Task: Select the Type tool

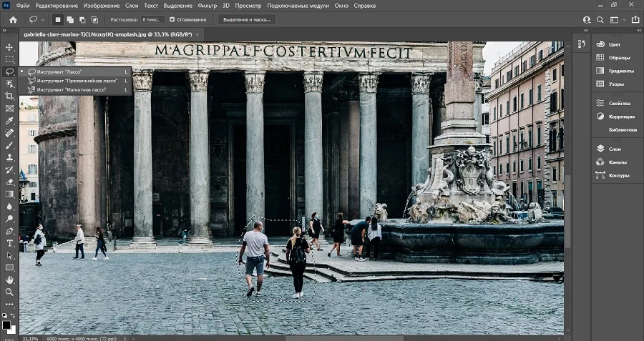Action: pos(9,243)
